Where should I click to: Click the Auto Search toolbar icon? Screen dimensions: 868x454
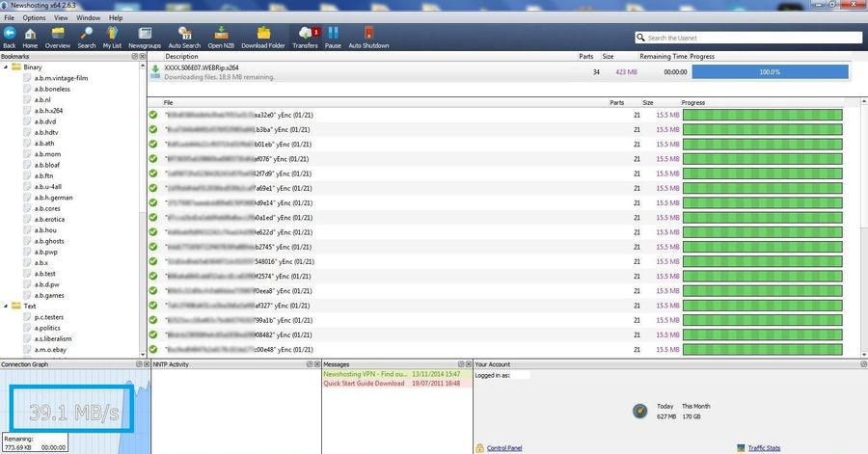pyautogui.click(x=184, y=37)
